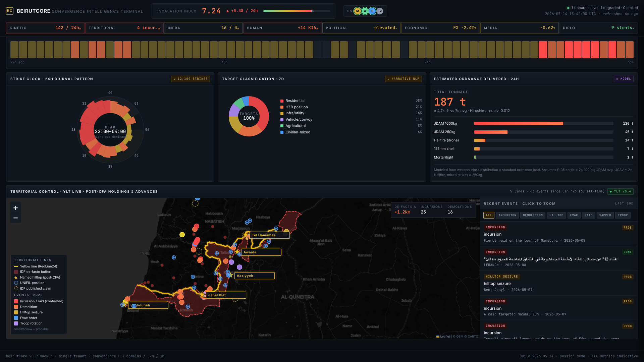Image resolution: width=644 pixels, height=362 pixels.
Task: Click the star marker beside Jabal Blat
Action: tap(202, 295)
